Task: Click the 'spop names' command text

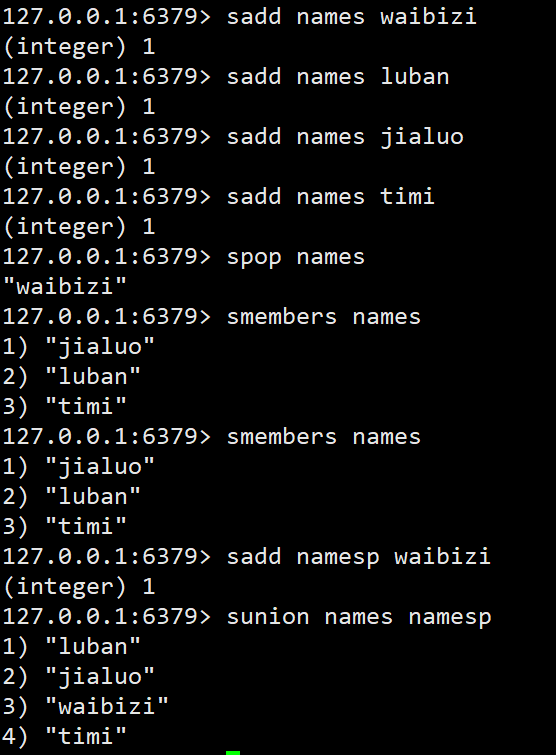Action: point(296,257)
